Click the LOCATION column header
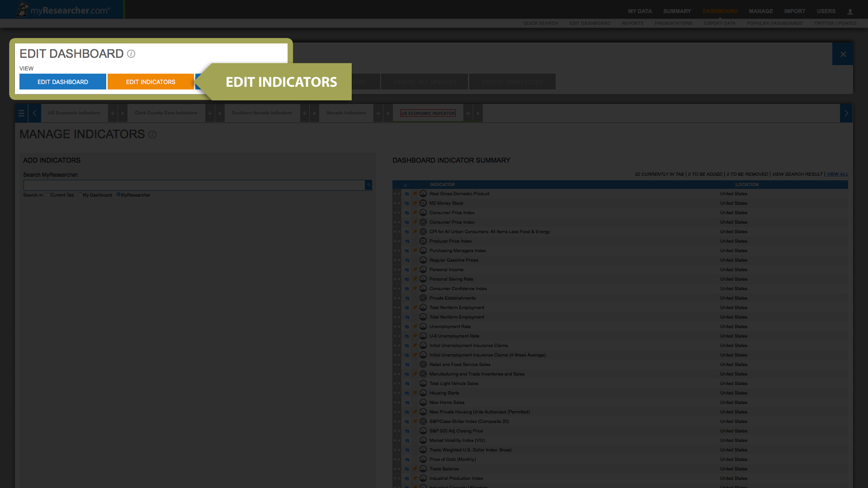The height and width of the screenshot is (488, 868). point(747,185)
